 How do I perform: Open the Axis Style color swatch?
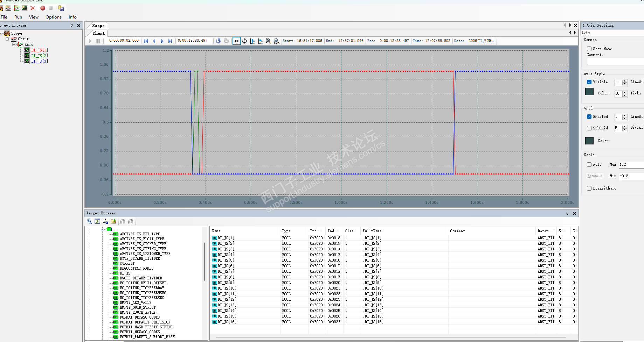tap(589, 92)
